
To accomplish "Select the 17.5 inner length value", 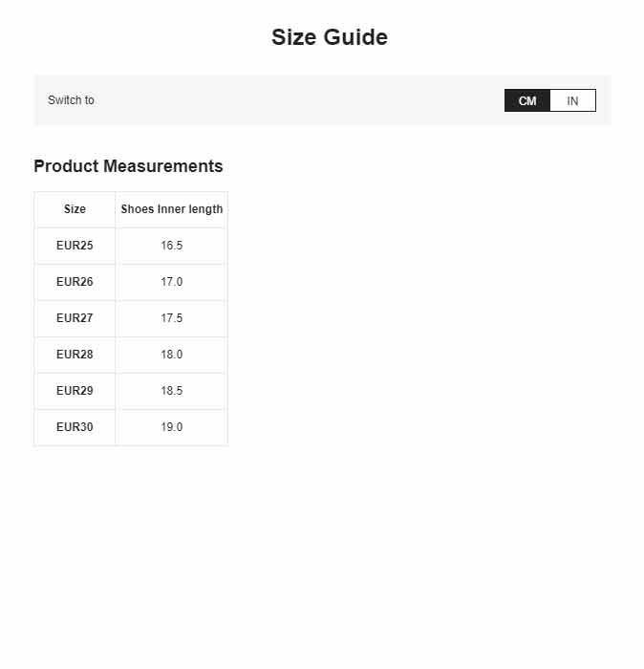I will [x=171, y=318].
